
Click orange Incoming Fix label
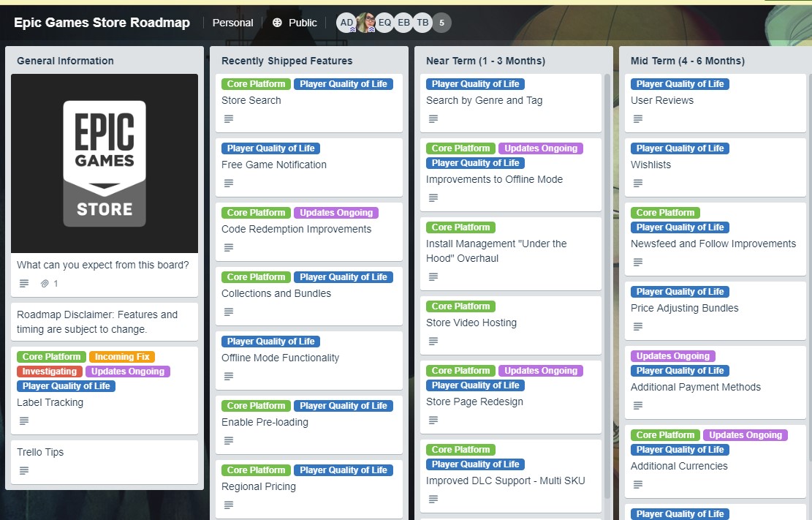coord(122,357)
